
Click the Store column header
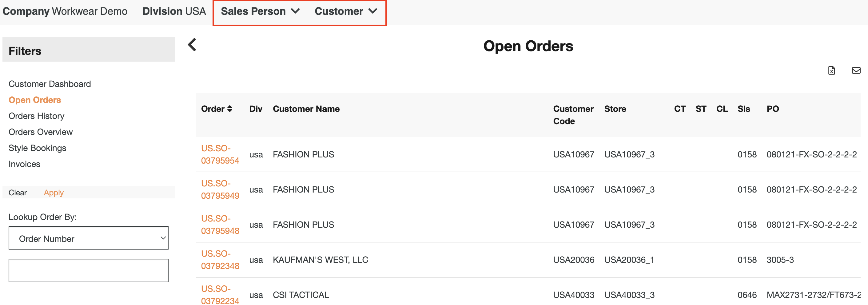[x=615, y=109]
